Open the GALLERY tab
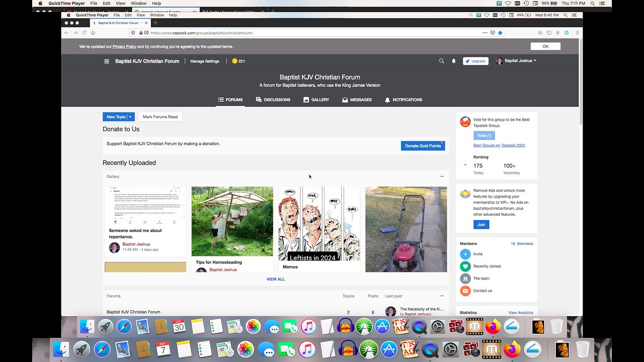The height and width of the screenshot is (362, 644). click(316, 100)
